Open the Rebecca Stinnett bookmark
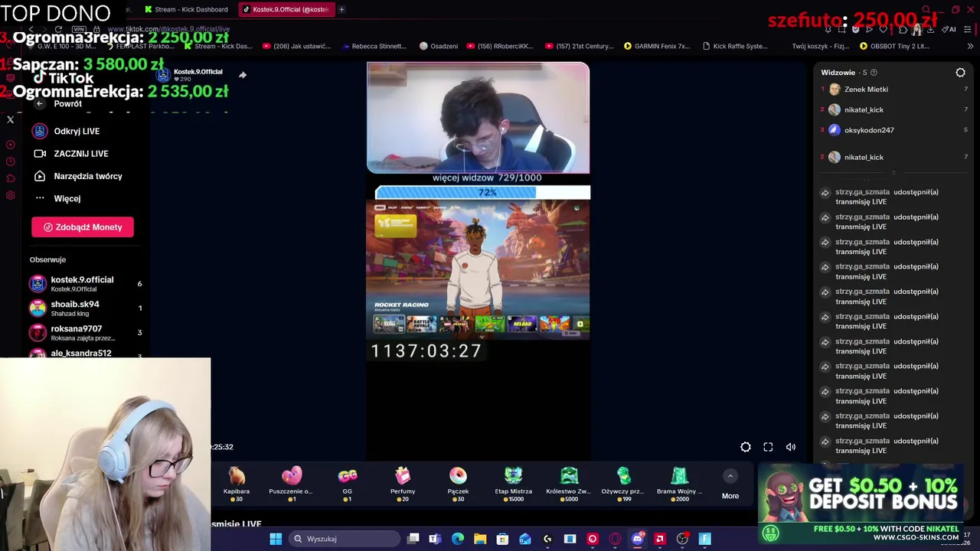The image size is (980, 551). tap(373, 46)
